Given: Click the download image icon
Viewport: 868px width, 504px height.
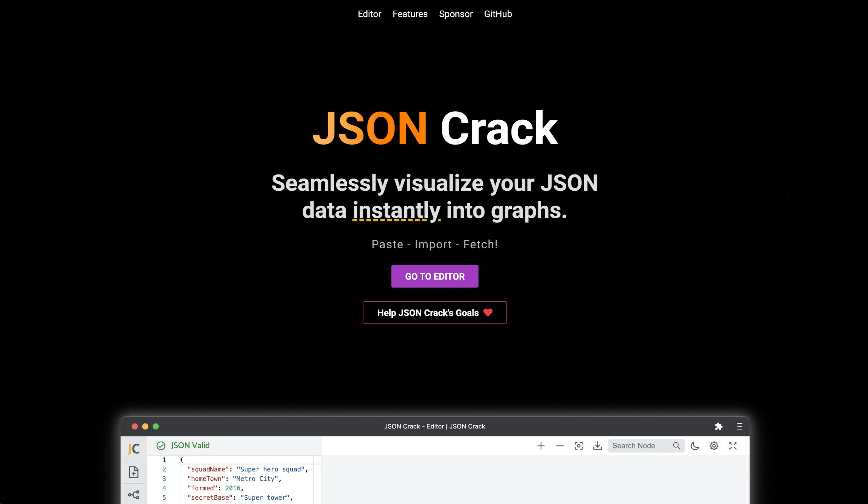Looking at the screenshot, I should (597, 446).
